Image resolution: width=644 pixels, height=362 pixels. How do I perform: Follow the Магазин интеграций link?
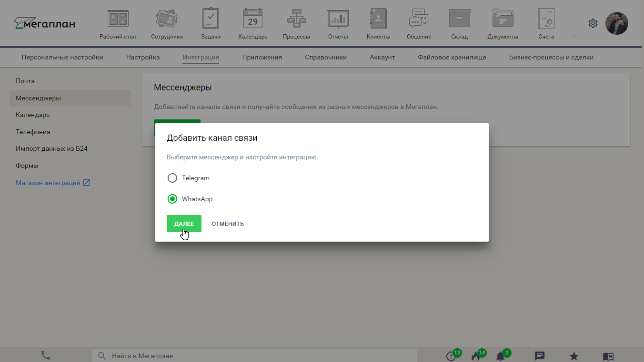coord(48,183)
